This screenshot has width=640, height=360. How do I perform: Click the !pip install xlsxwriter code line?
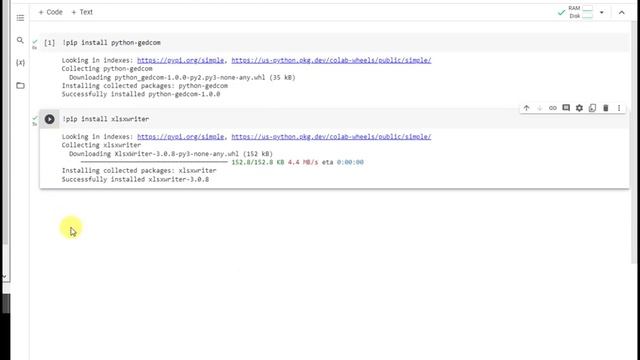click(106, 119)
